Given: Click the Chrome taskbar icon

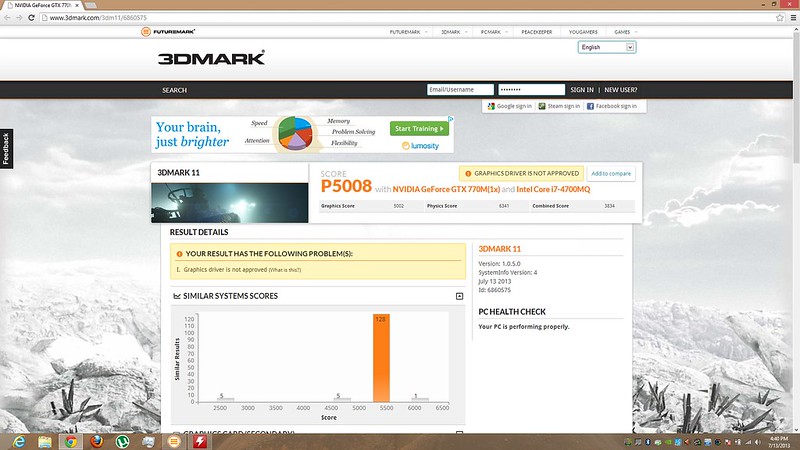Looking at the screenshot, I should (x=71, y=441).
